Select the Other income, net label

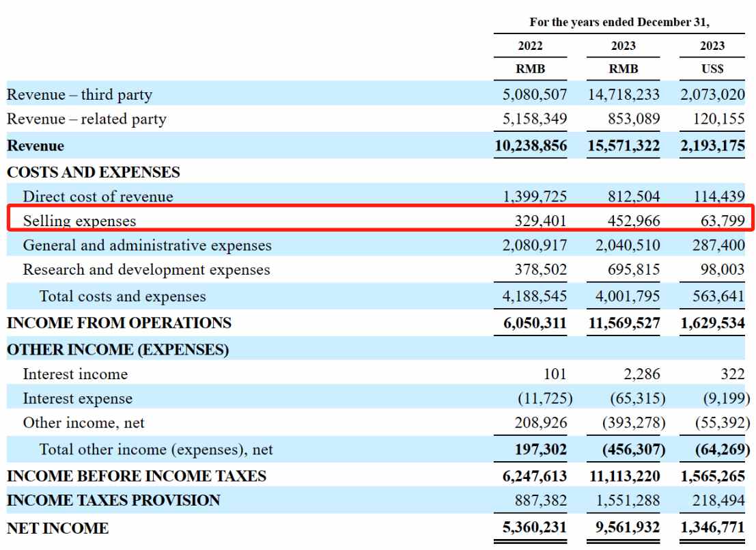83,423
